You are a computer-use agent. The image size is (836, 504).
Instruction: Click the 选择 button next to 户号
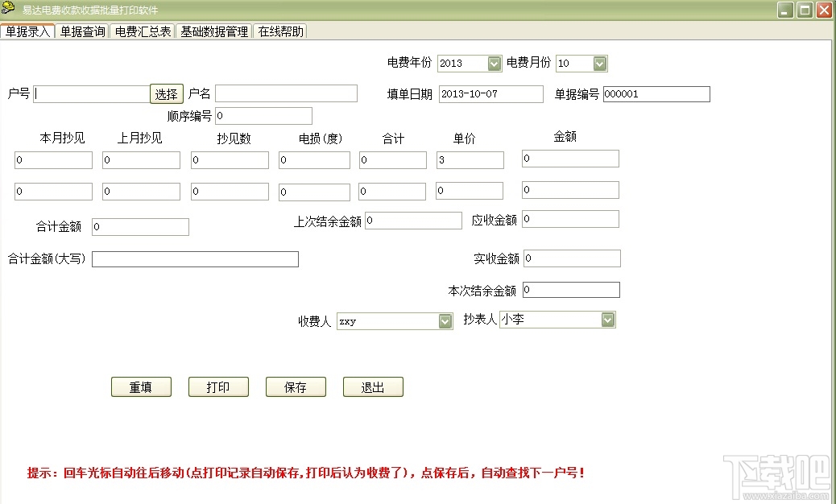[x=167, y=94]
